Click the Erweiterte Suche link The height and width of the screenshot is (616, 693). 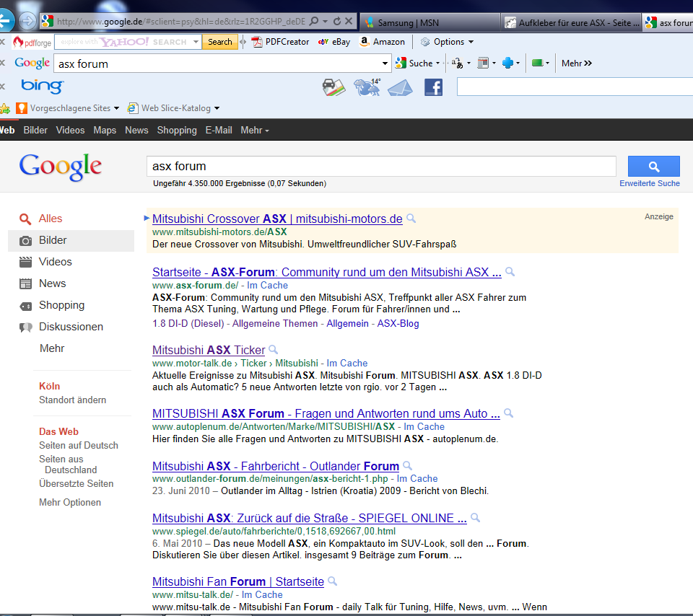(x=649, y=184)
